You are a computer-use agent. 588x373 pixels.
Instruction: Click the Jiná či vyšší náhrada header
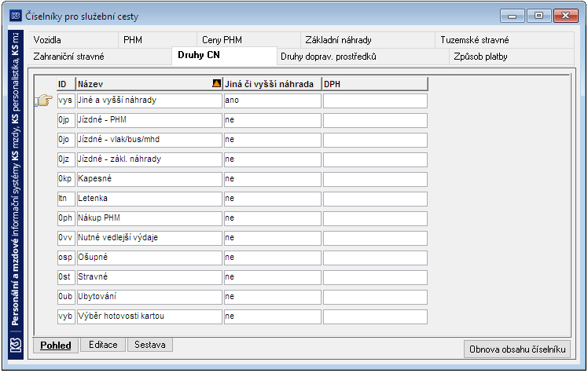pyautogui.click(x=272, y=84)
